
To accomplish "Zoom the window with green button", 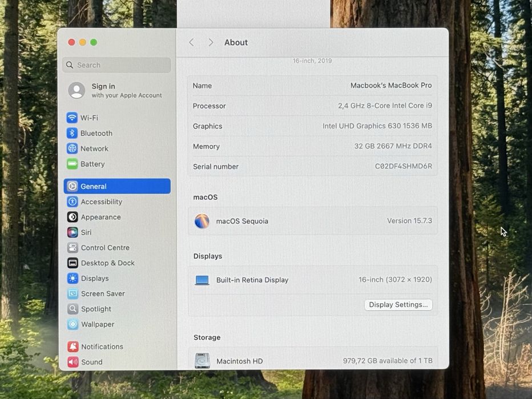I will (94, 42).
